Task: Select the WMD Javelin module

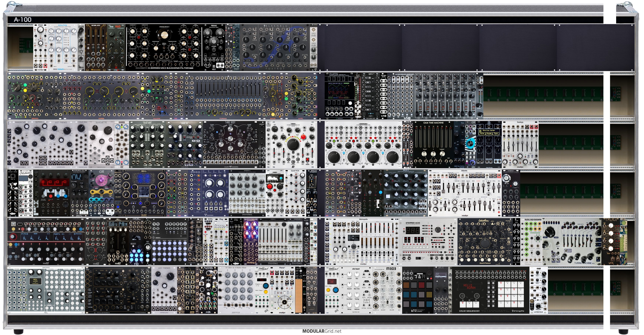Action: [356, 193]
